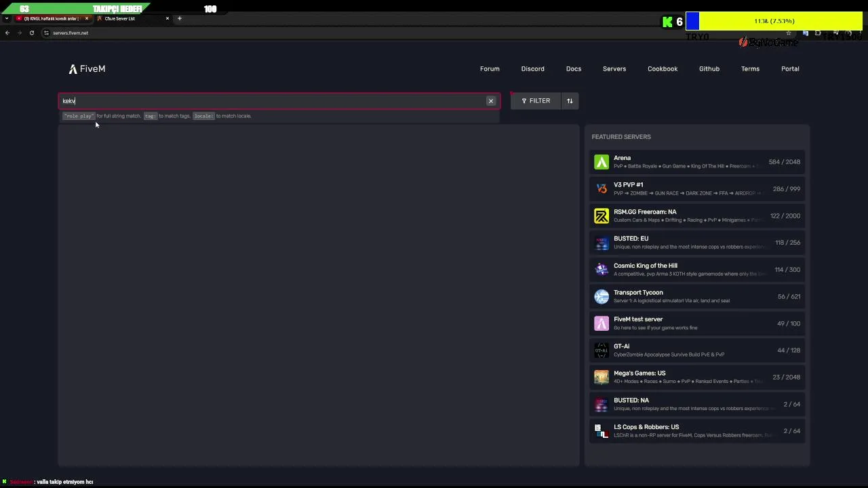Open the RSM.GG Freeroam: NA title

coord(645,211)
